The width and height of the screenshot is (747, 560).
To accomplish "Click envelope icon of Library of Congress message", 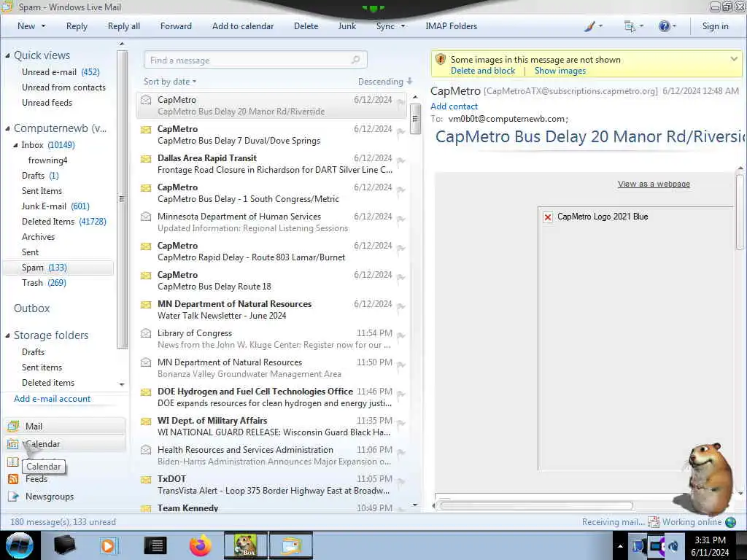I will (x=146, y=332).
